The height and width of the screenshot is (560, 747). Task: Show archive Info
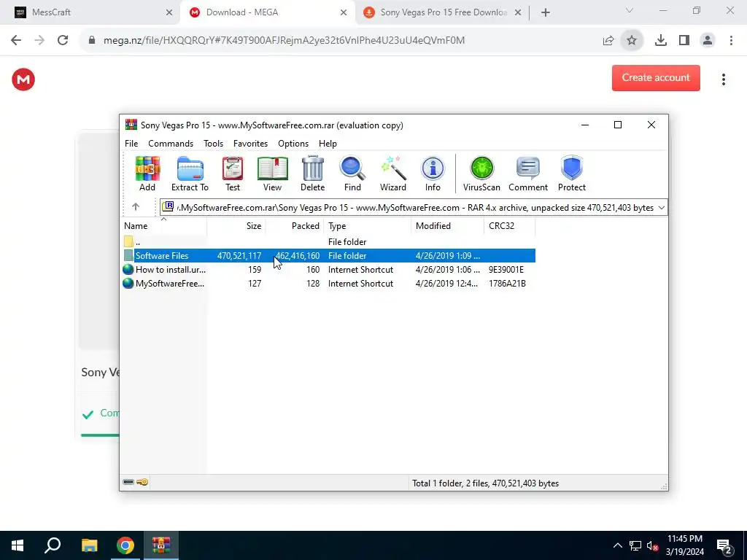point(433,174)
